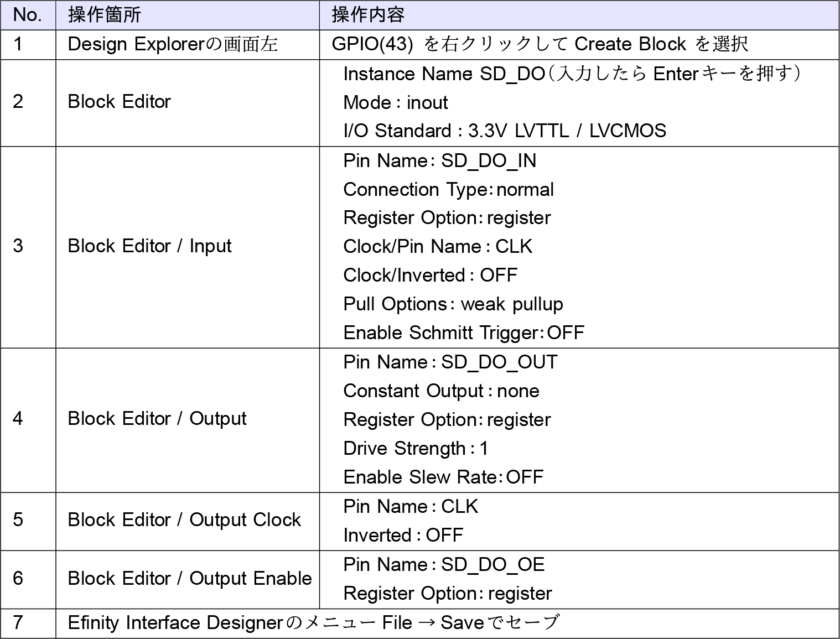Image resolution: width=840 pixels, height=639 pixels.
Task: Click the Instance Name SD_DO line
Action: (x=571, y=74)
